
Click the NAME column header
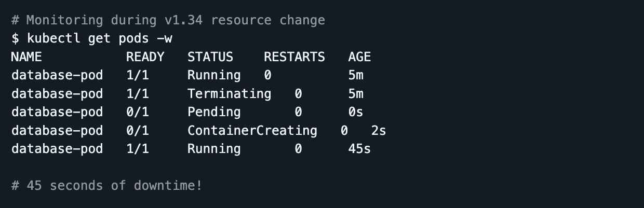26,57
